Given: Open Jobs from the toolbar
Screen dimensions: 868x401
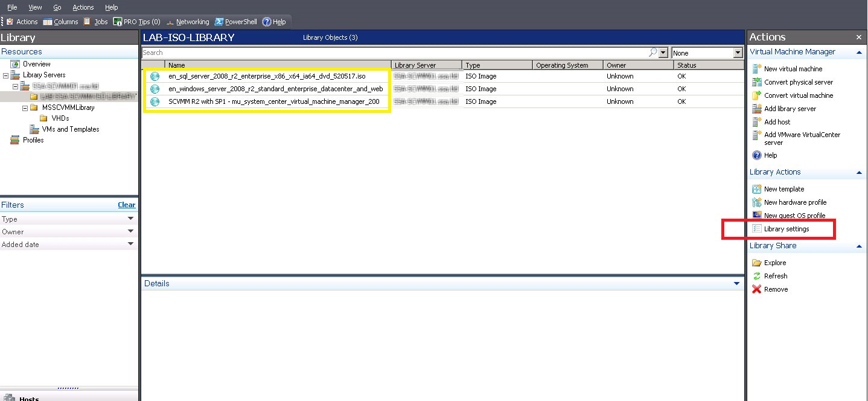Looking at the screenshot, I should click(95, 22).
